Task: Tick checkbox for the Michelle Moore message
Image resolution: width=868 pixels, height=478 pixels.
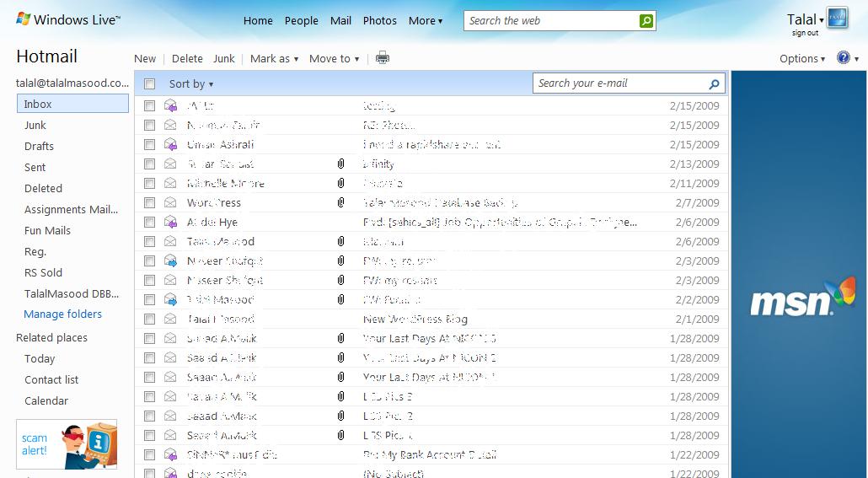Action: tap(149, 183)
